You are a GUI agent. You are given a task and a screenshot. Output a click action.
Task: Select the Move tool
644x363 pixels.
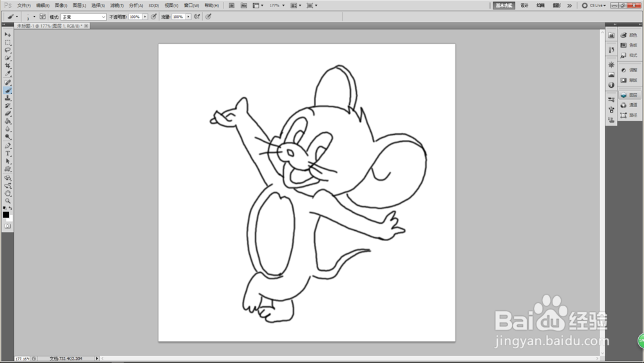[x=7, y=35]
